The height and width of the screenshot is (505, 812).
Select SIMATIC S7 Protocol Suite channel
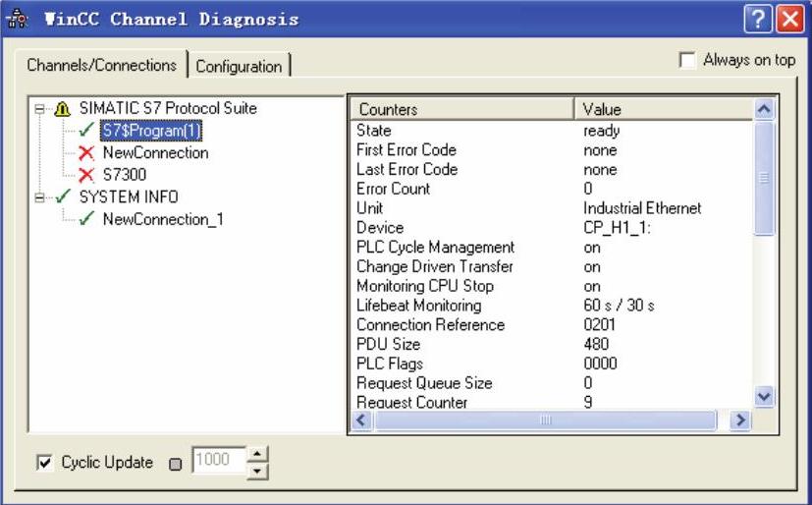[x=168, y=108]
